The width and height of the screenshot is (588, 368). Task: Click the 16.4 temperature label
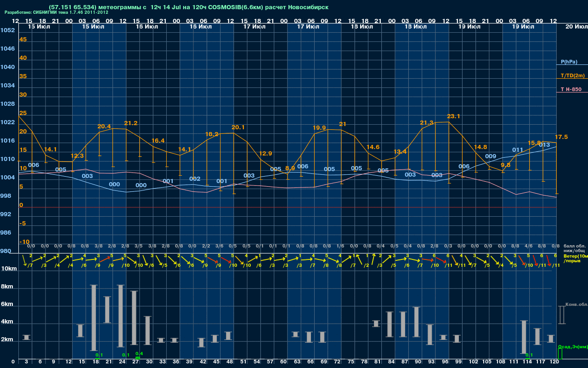tap(158, 141)
